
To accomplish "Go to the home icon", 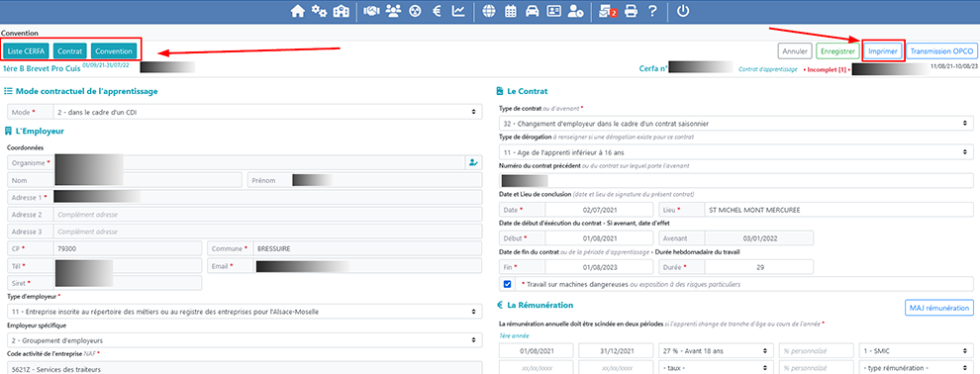I will pos(298,11).
